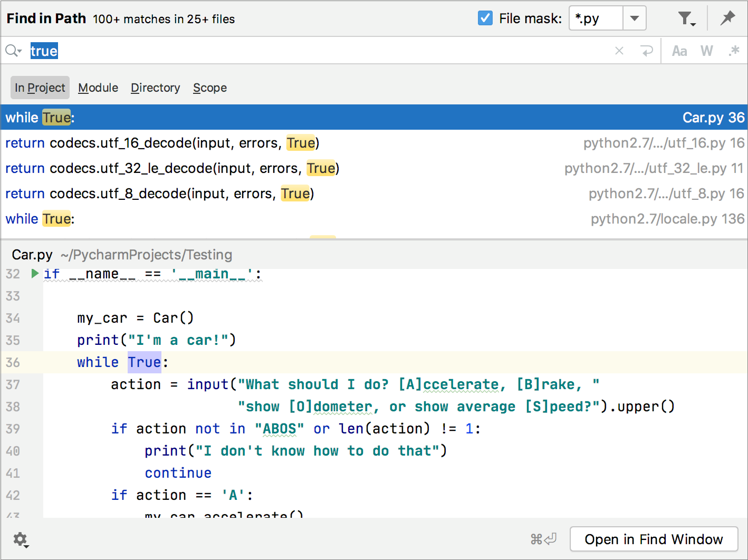Clear the search query with X icon
Image resolution: width=748 pixels, height=560 pixels.
click(x=619, y=51)
